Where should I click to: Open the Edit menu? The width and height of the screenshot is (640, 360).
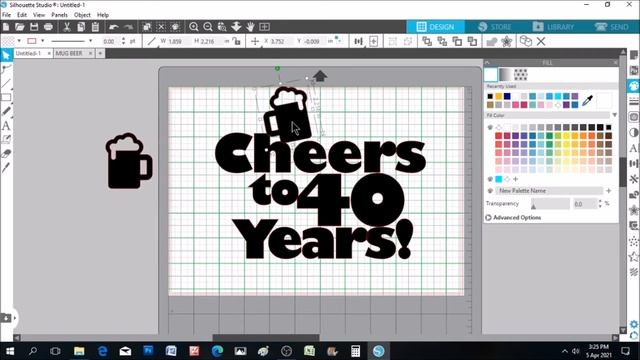pyautogui.click(x=22, y=15)
